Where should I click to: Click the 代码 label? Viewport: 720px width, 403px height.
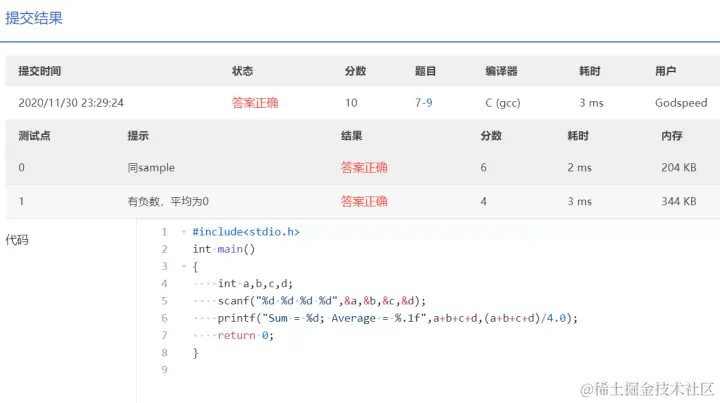17,240
